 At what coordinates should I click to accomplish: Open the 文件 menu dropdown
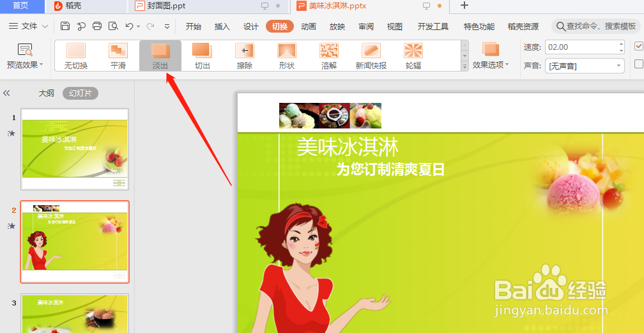click(29, 26)
